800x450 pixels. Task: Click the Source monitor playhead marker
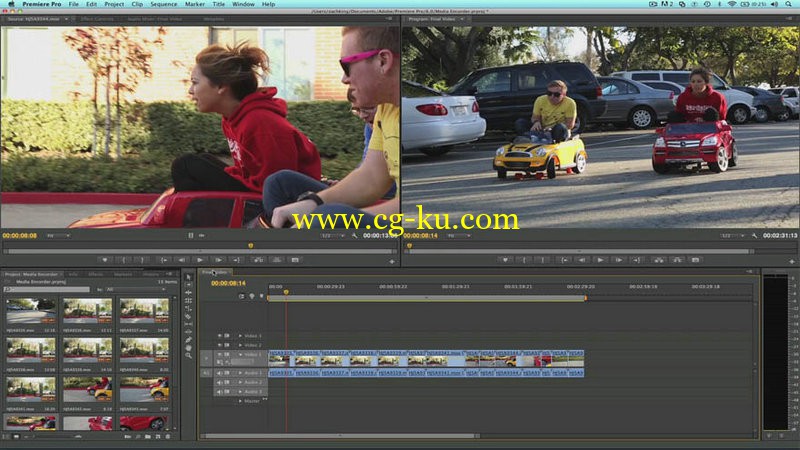251,245
